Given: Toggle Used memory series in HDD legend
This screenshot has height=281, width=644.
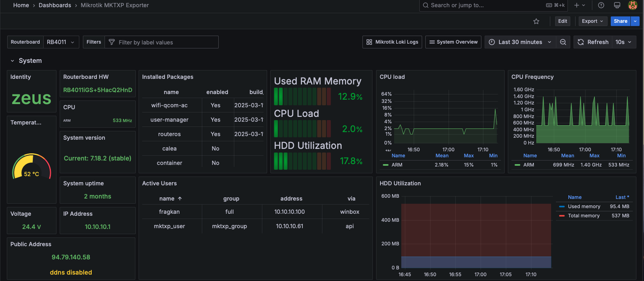Looking at the screenshot, I should click(x=584, y=207).
